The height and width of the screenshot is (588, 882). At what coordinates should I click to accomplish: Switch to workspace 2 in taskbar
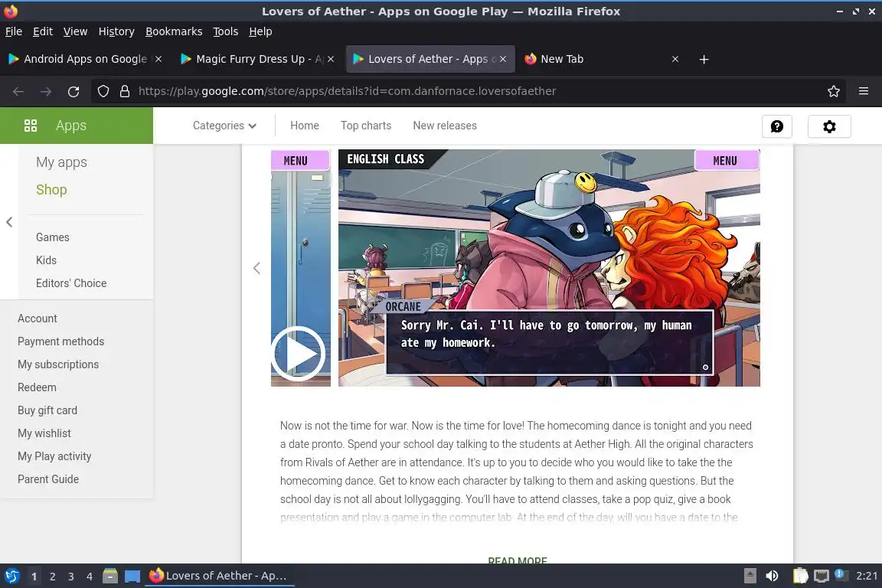click(52, 577)
